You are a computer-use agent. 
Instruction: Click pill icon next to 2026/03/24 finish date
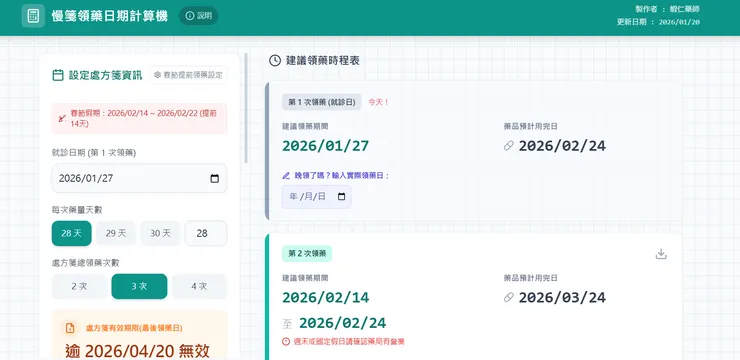pos(509,297)
